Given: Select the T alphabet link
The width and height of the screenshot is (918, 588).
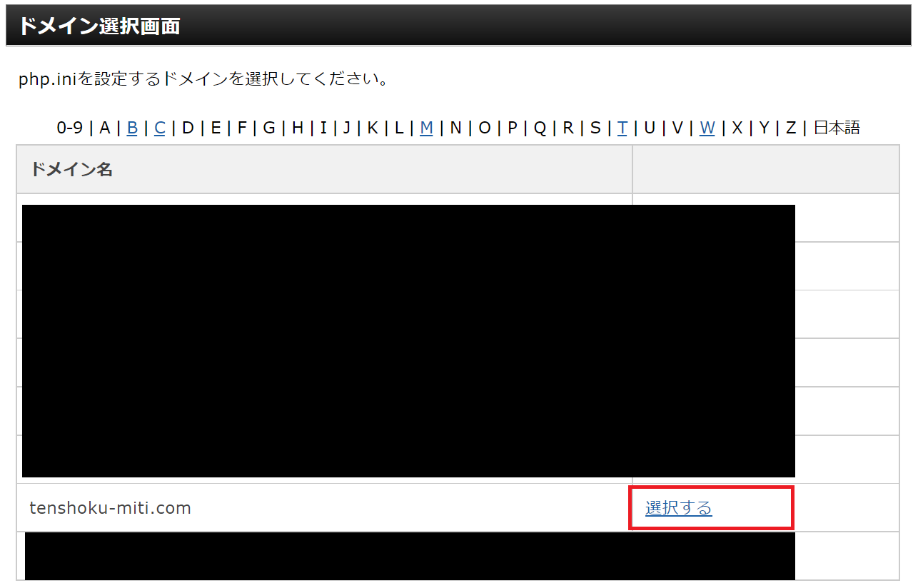Looking at the screenshot, I should click(622, 128).
